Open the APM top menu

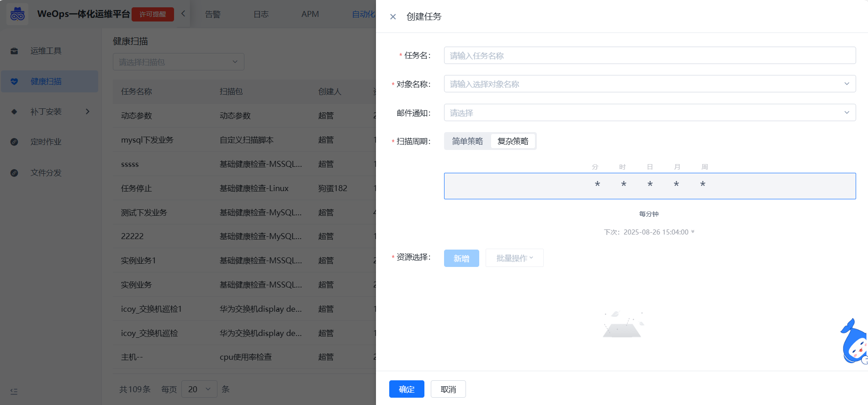click(x=310, y=14)
